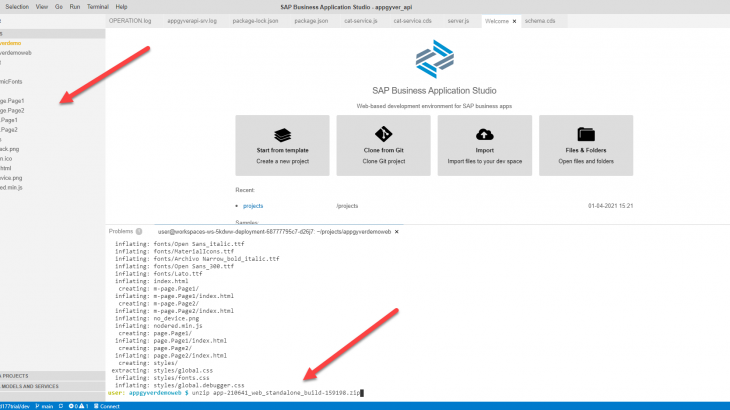Click terminal line inflating: styles/fonts.css

(162, 378)
